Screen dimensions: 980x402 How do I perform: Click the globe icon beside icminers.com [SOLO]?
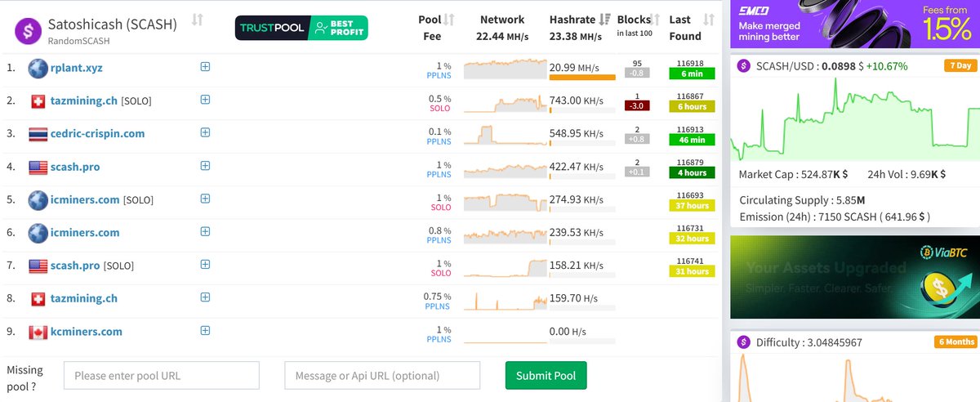pyautogui.click(x=38, y=199)
